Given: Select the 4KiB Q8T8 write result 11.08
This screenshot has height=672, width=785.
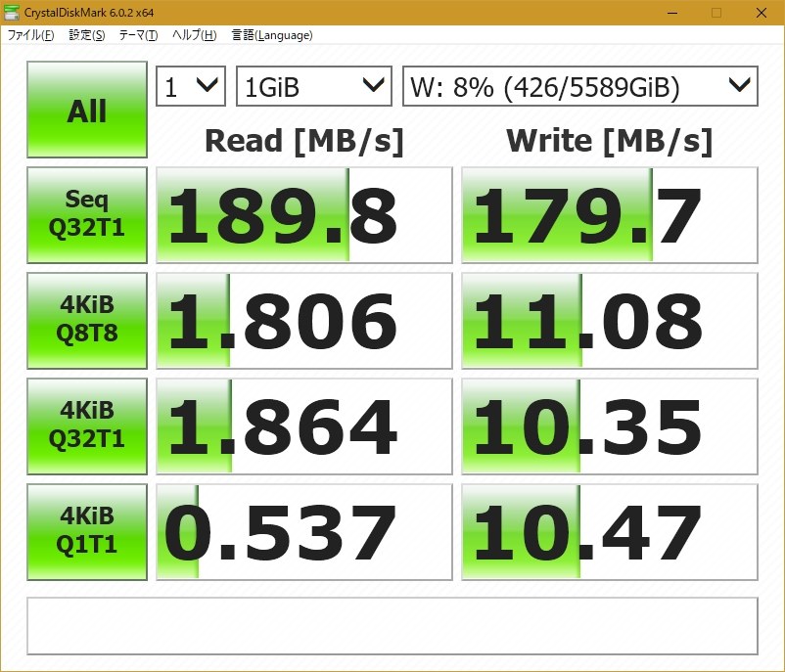Looking at the screenshot, I should [610, 321].
